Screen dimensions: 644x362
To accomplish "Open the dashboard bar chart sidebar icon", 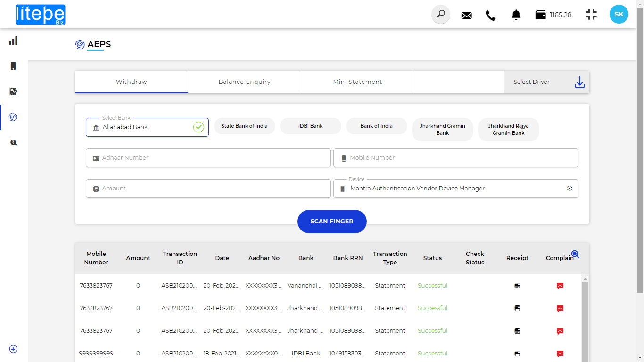I will (x=13, y=41).
